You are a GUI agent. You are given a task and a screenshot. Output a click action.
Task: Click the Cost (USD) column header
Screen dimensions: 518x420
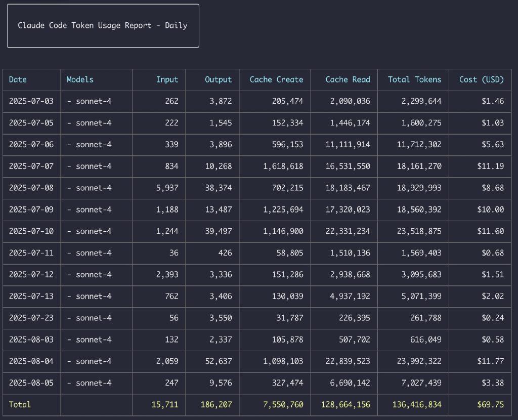point(479,79)
